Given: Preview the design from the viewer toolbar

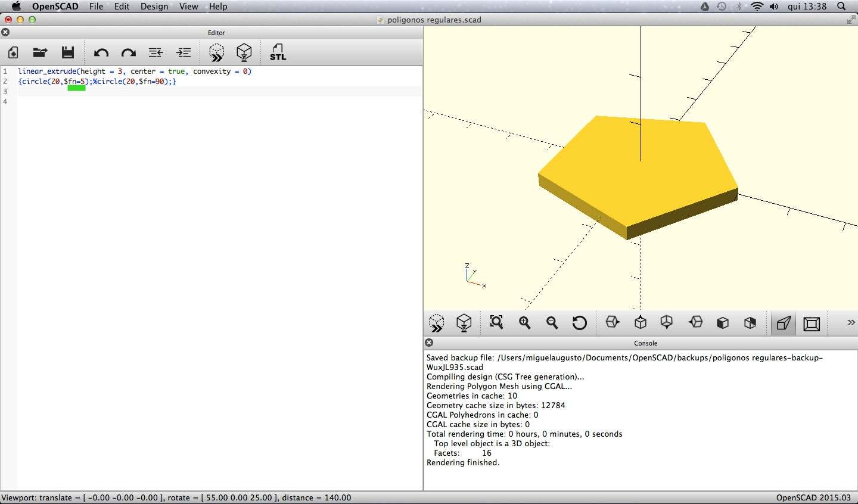Looking at the screenshot, I should tap(437, 323).
